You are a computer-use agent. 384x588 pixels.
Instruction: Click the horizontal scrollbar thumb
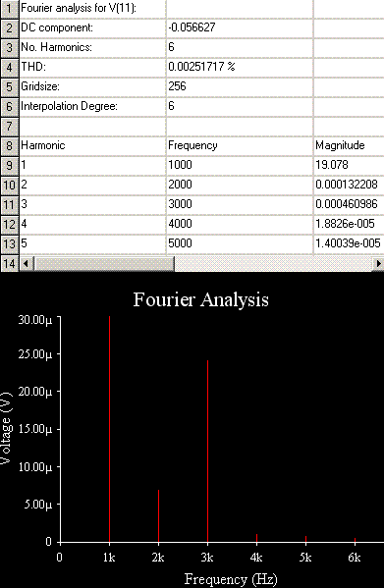pos(103,264)
